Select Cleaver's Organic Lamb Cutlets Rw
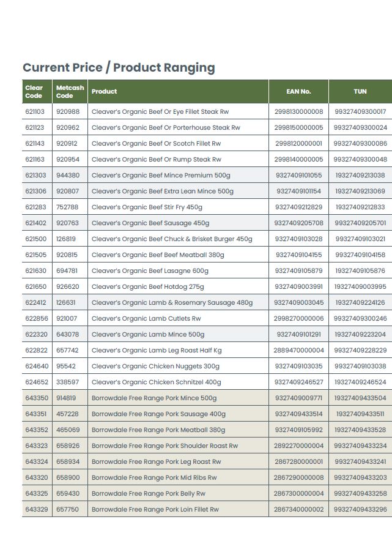392x555 pixels. tap(146, 319)
